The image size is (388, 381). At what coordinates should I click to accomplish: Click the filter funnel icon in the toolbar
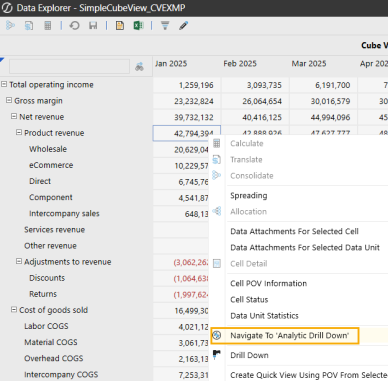[165, 26]
